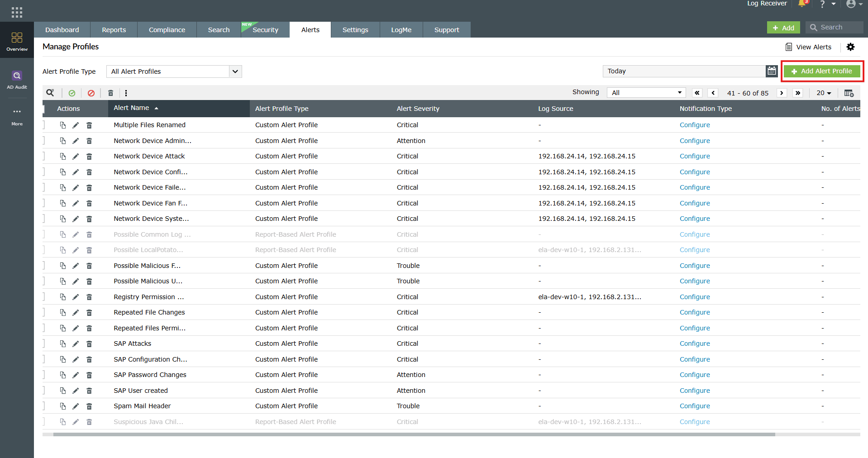Edit the Network Device Attack profile with the pencil icon
The width and height of the screenshot is (868, 458).
coord(76,156)
